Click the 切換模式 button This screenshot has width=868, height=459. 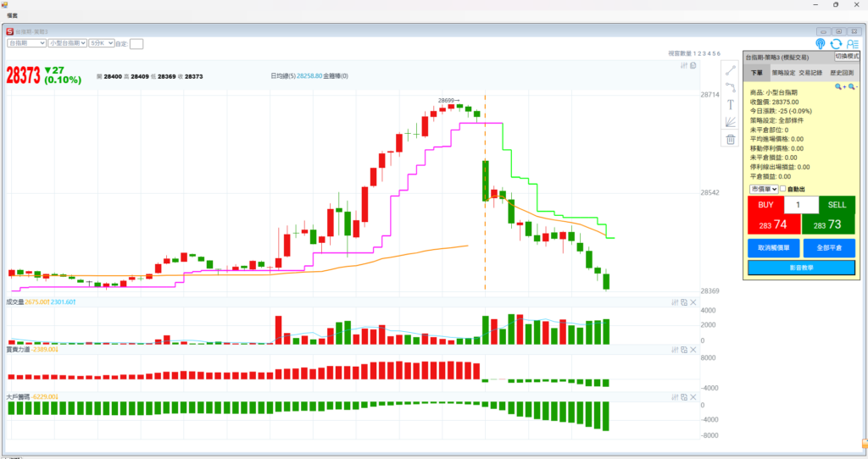[848, 56]
